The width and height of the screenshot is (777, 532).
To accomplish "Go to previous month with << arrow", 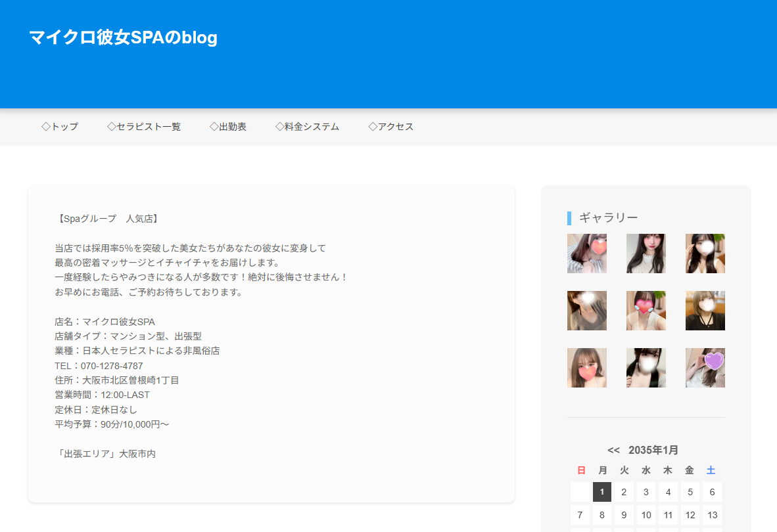I will 613,450.
